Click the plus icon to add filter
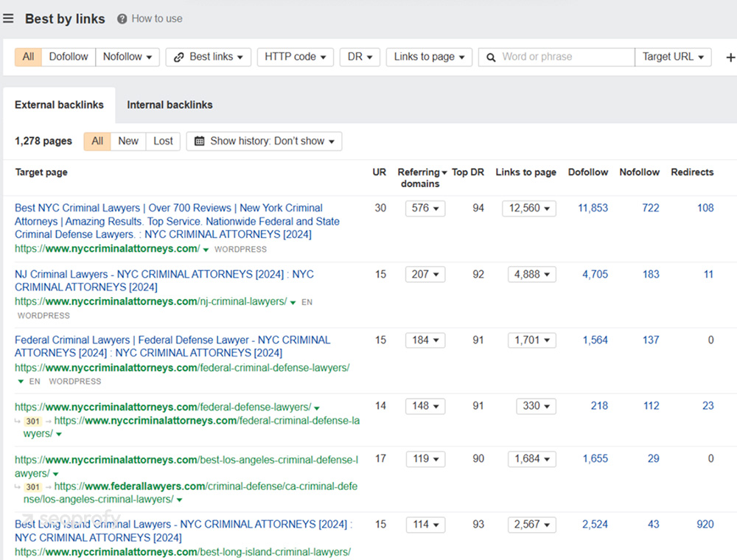Image resolution: width=737 pixels, height=560 pixels. [730, 57]
